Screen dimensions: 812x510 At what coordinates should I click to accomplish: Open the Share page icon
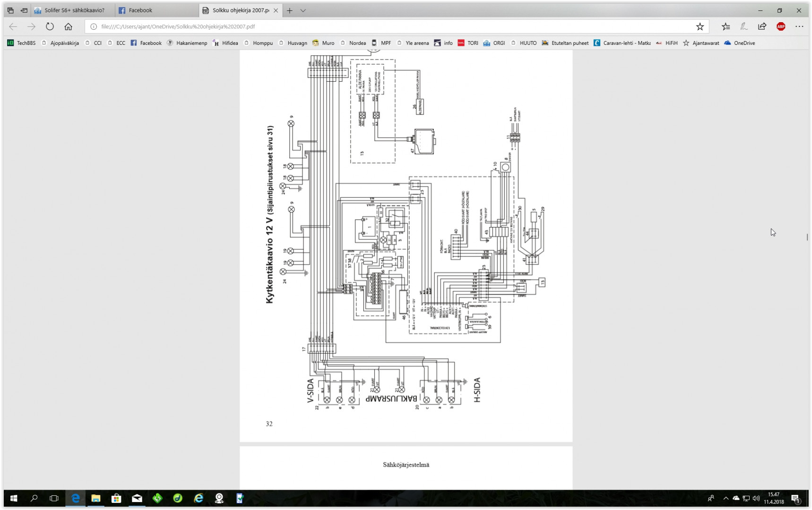762,26
